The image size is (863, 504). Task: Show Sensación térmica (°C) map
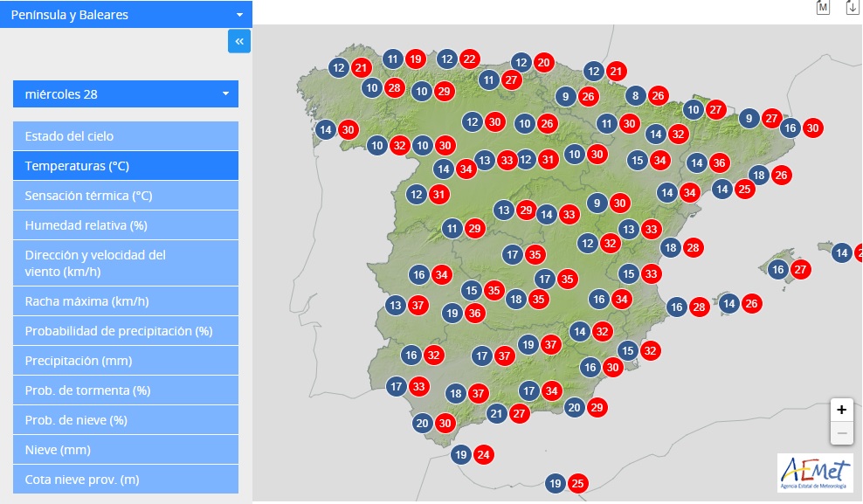[126, 196]
